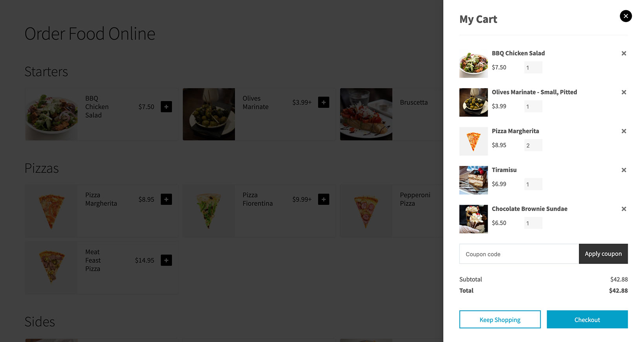
Task: Click the Coupon code input field
Action: (x=518, y=254)
